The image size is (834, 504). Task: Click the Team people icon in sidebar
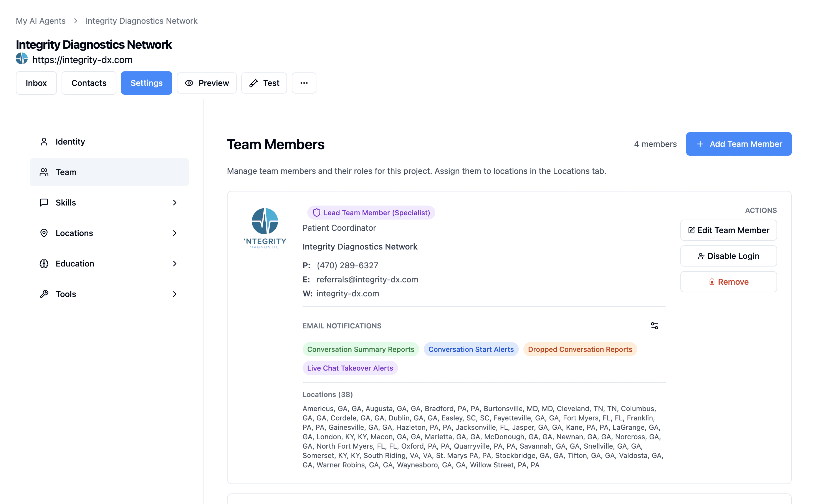(x=44, y=172)
